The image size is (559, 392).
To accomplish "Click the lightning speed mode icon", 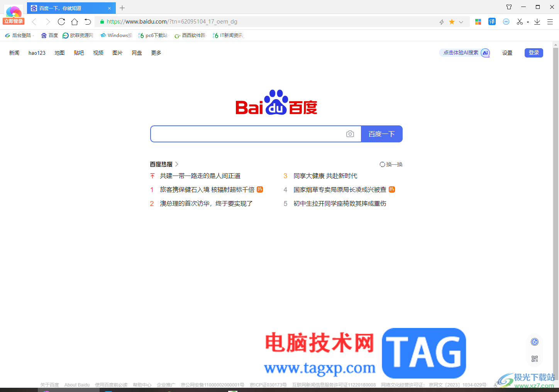I will (442, 22).
